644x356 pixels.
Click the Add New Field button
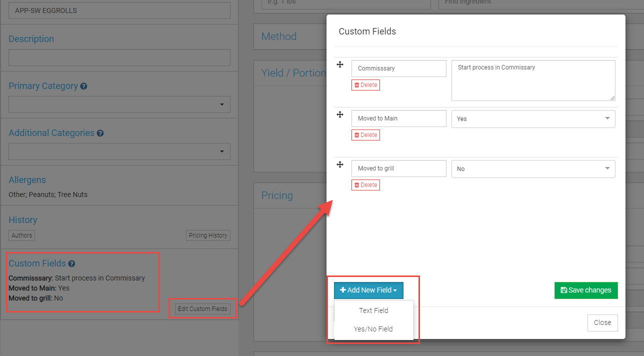click(368, 290)
